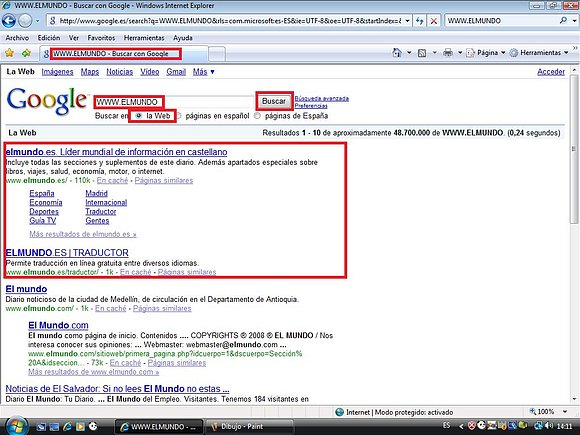
Task: Click the volume icon in system tray
Action: 549,426
